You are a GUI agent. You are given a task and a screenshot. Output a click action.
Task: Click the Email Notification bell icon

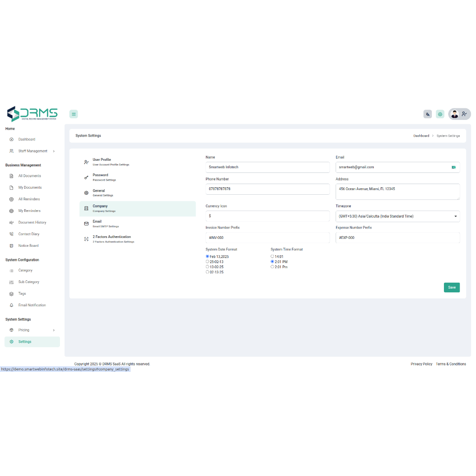[12, 305]
